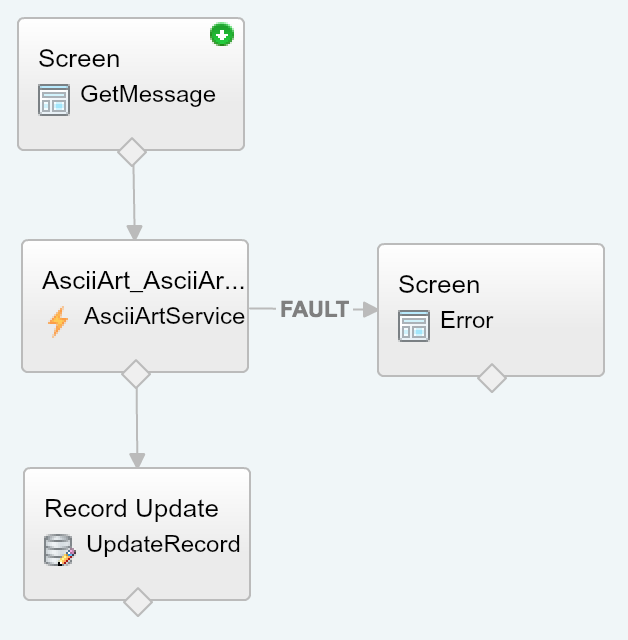Click the GetMessage screen icon
628x640 pixels.
54,100
